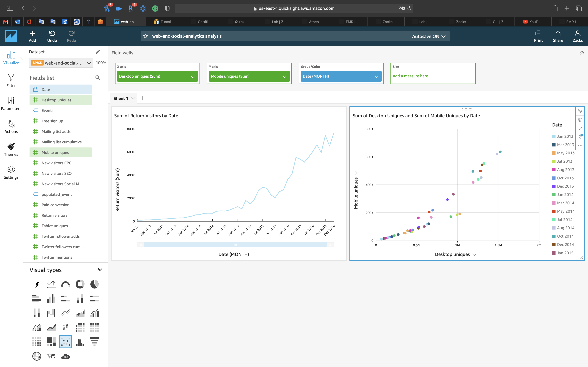Image resolution: width=588 pixels, height=367 pixels.
Task: Click the edit dataset pencil icon
Action: (98, 52)
